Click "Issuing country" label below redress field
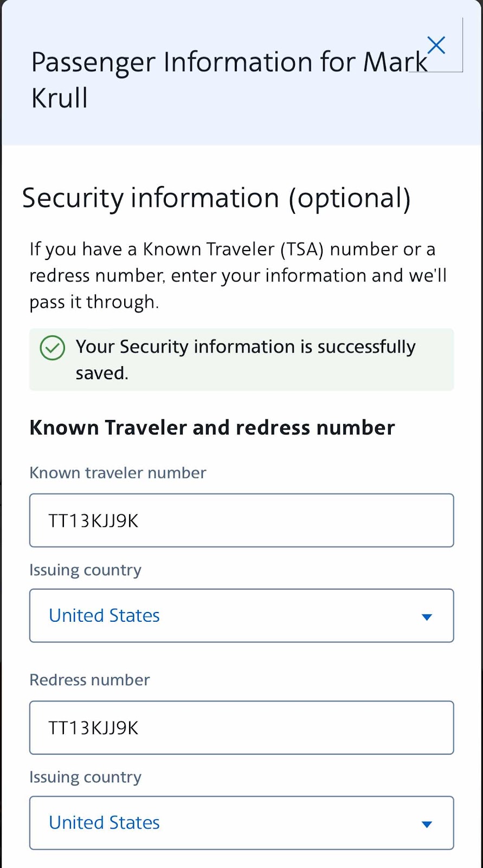Screen dimensions: 483x868 [85, 777]
